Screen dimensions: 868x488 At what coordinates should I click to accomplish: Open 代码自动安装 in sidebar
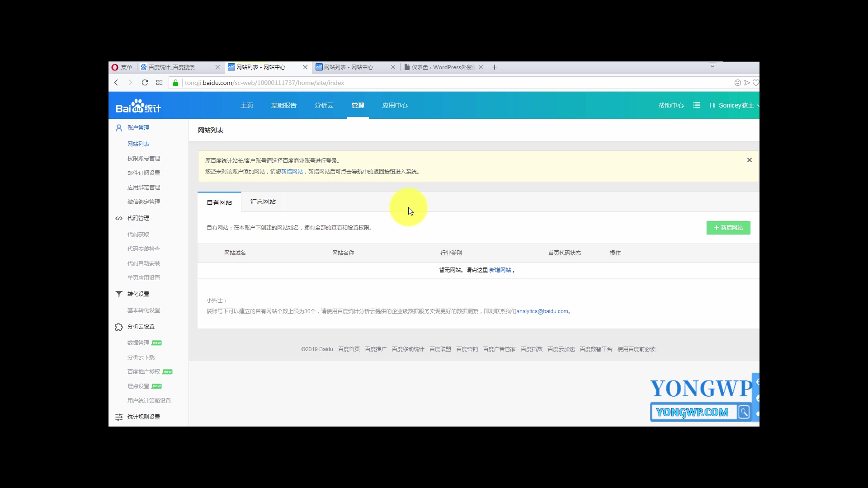[144, 263]
